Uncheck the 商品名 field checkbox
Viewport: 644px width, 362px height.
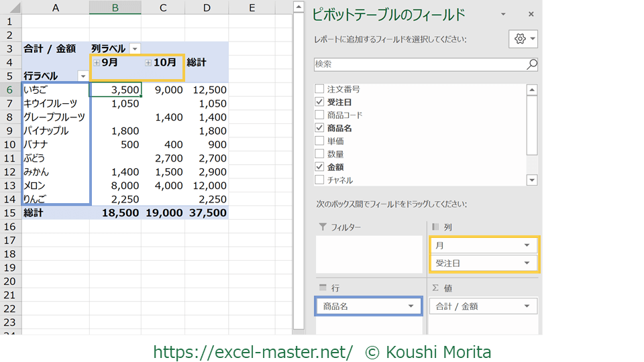[320, 128]
